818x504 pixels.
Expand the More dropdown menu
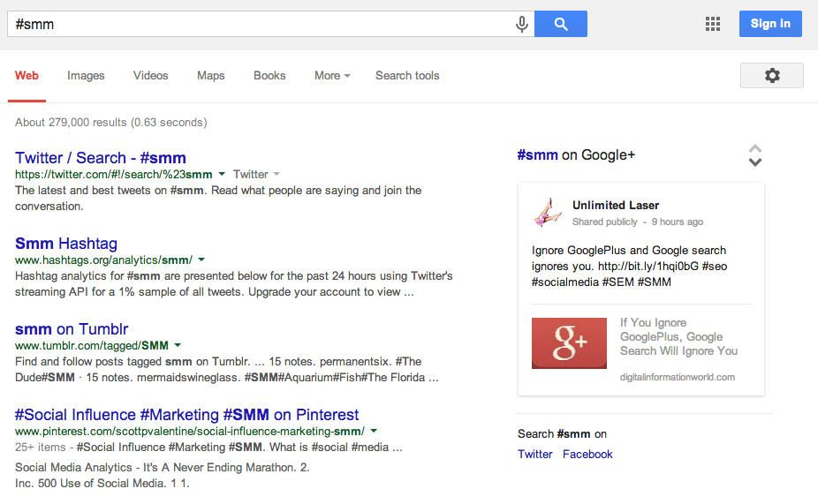[332, 76]
